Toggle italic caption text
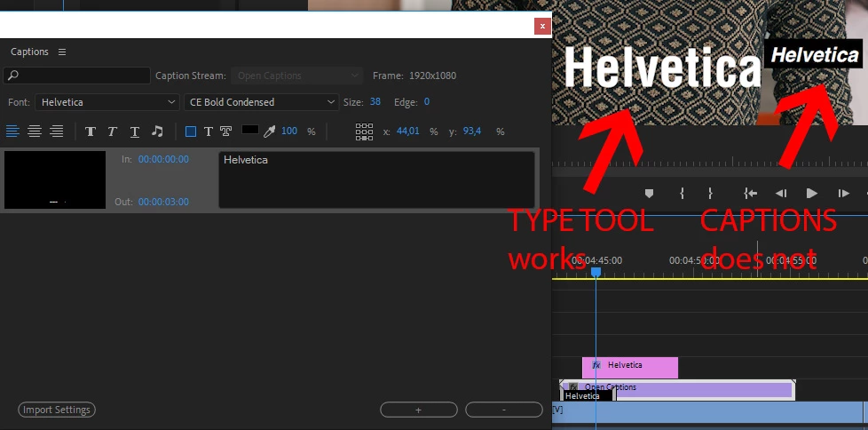This screenshot has height=430, width=868. (x=113, y=131)
